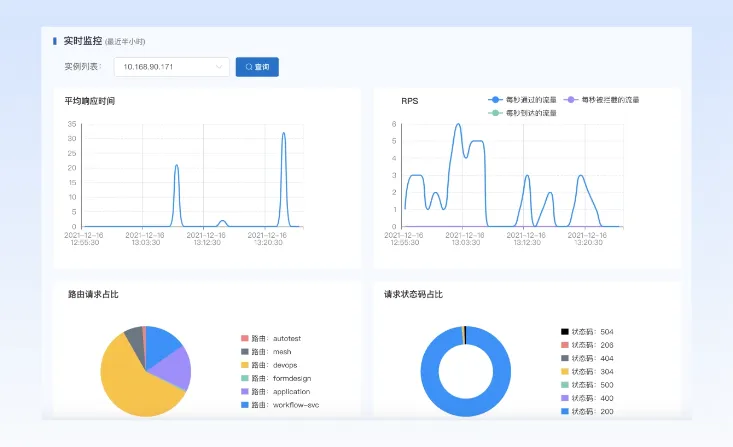Toggle the 路由: workflow-svc legend entry
This screenshot has height=447, width=733.
(280, 405)
